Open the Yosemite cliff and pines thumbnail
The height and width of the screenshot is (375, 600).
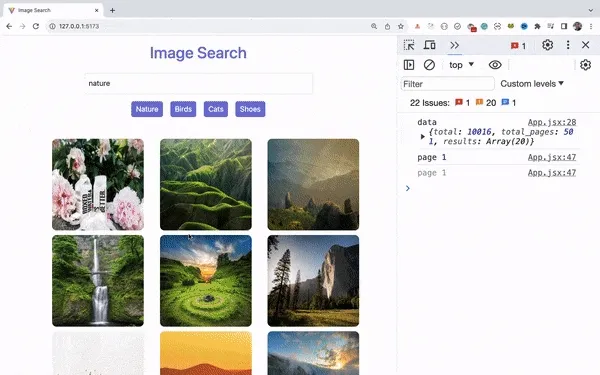(313, 281)
